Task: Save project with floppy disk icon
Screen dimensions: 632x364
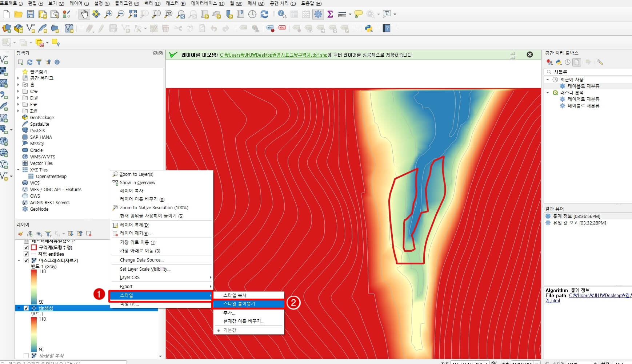Action: tap(31, 14)
